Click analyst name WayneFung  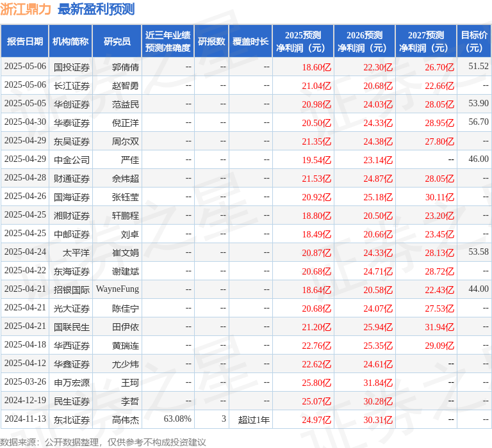point(117,289)
